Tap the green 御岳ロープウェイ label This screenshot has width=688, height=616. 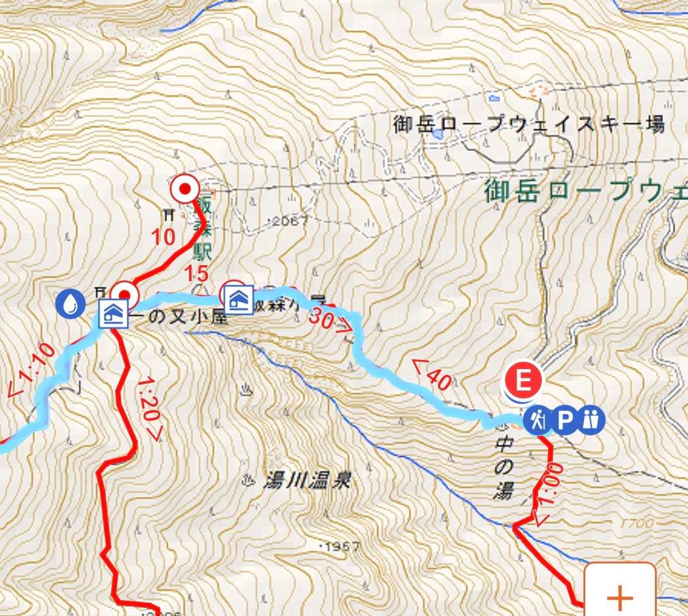[586, 192]
